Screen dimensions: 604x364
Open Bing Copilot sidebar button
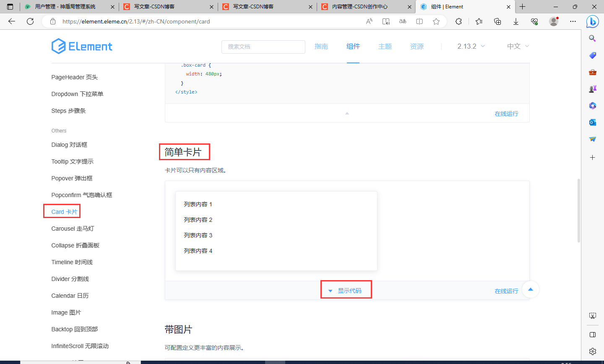(592, 21)
